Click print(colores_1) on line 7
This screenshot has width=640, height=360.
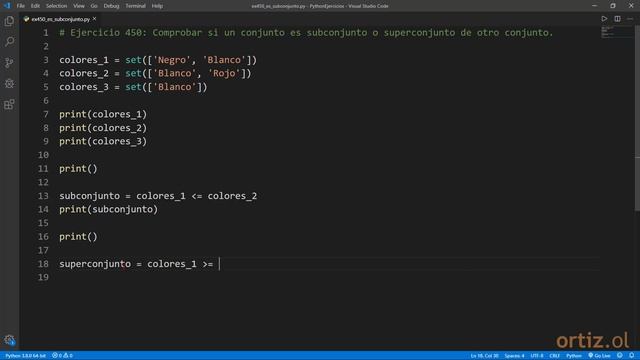pos(103,114)
